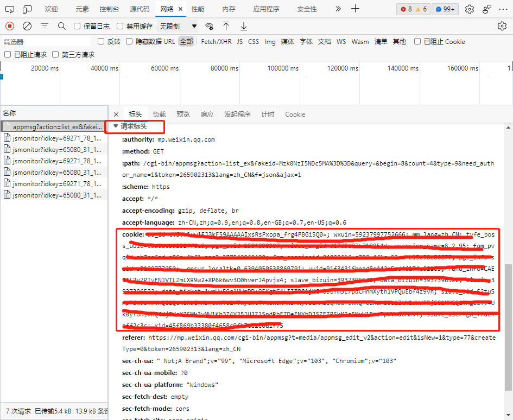Tick the 已阻止 Cookie checkbox

[x=417, y=41]
